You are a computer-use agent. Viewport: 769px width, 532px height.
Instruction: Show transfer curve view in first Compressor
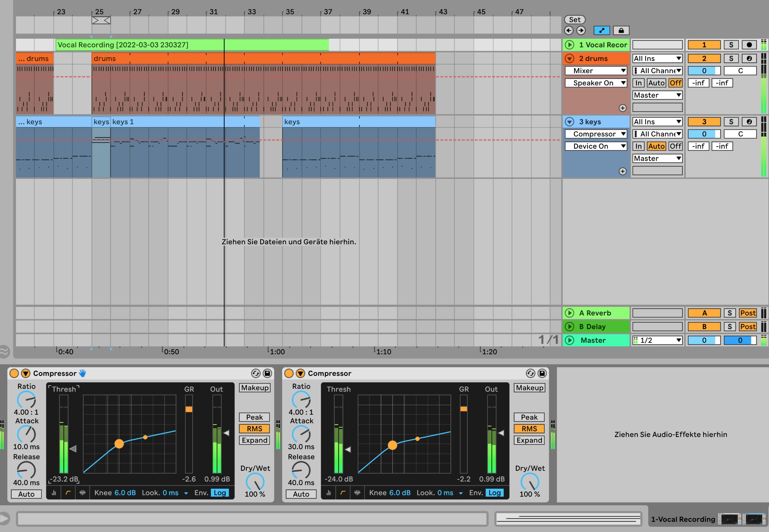click(68, 493)
